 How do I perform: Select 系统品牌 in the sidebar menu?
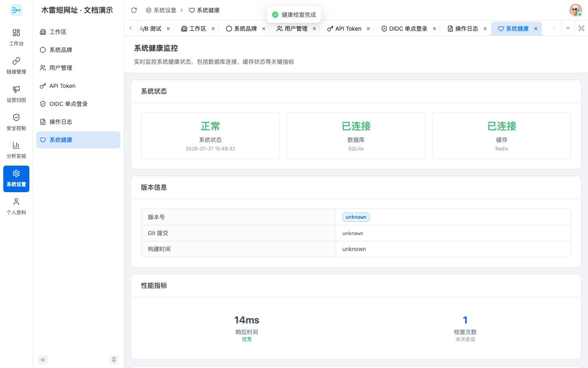(78, 50)
